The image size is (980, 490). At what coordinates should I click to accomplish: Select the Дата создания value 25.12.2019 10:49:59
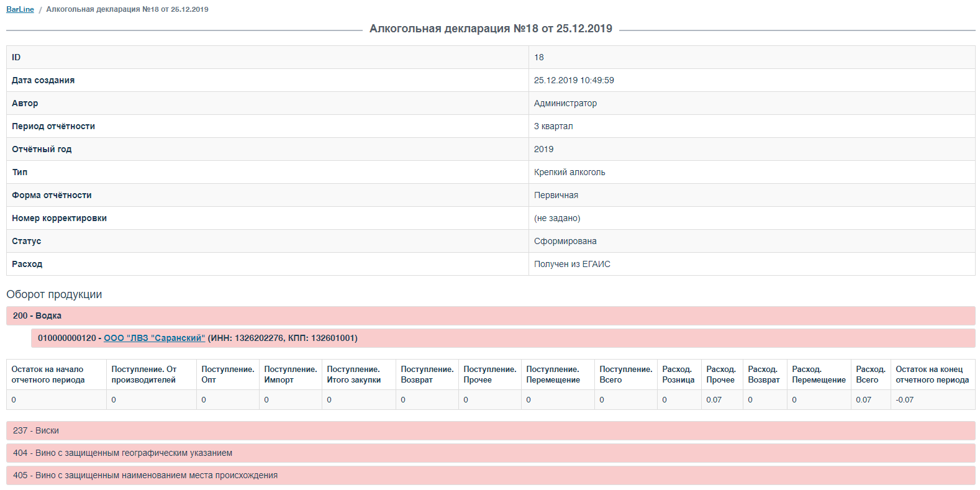[574, 80]
